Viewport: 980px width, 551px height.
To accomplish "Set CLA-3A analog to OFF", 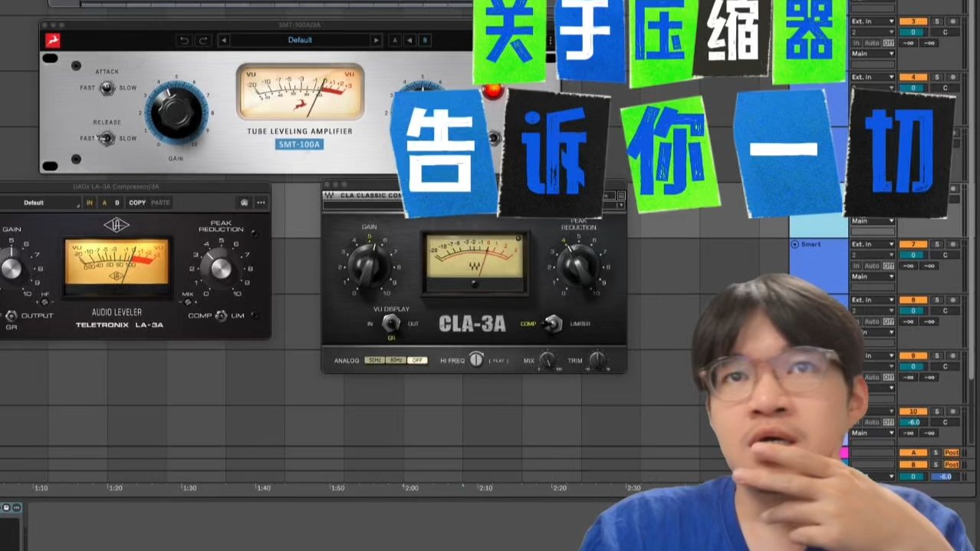I will 417,360.
